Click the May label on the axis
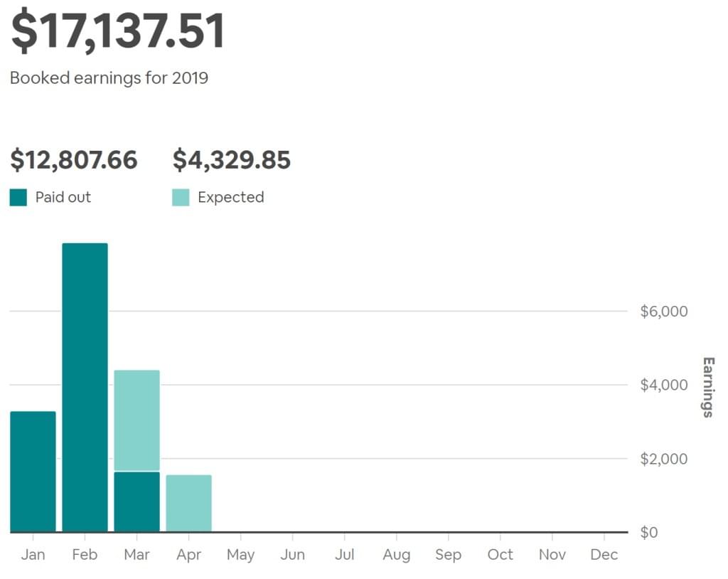This screenshot has height=579, width=728. 240,555
